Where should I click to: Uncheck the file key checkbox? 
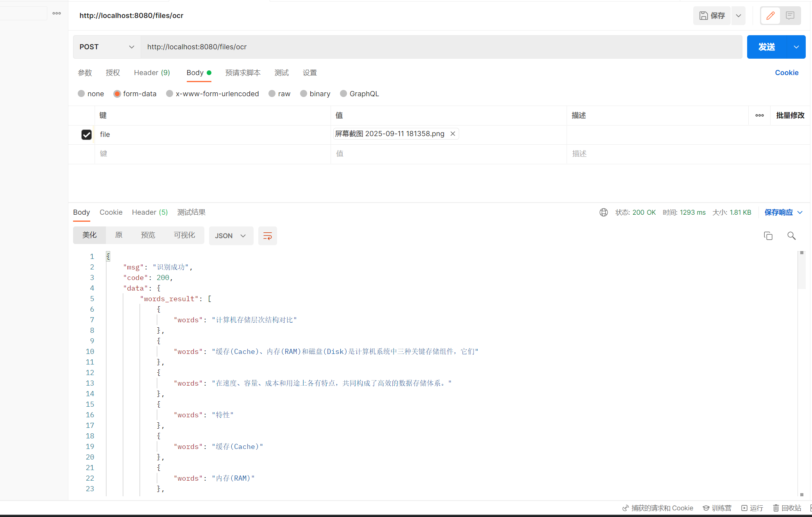point(86,135)
